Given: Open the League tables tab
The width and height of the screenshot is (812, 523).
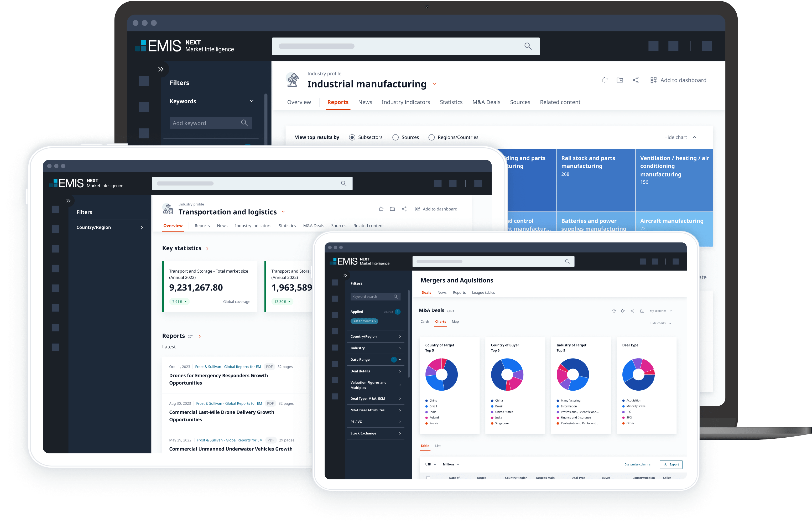Looking at the screenshot, I should 483,292.
